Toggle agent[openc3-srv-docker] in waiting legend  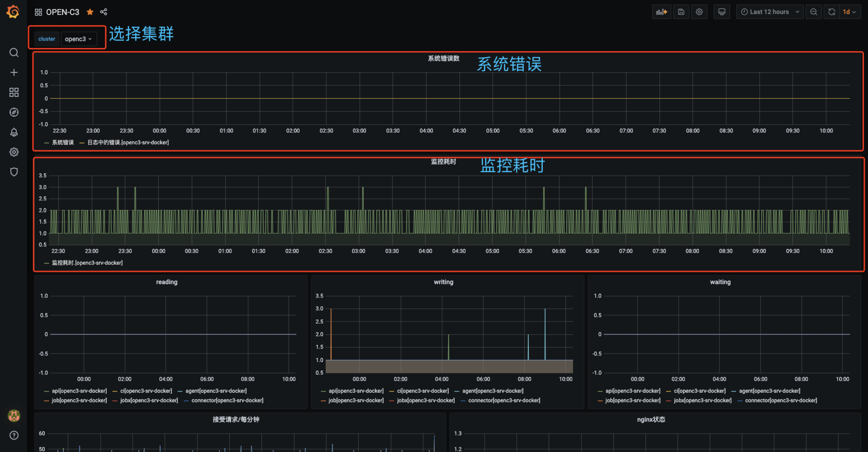pos(770,391)
